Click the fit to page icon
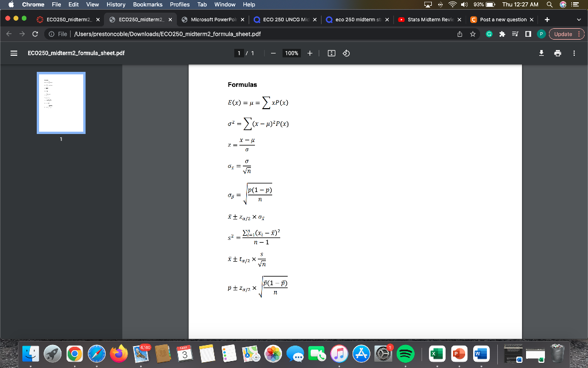Viewport: 588px width, 368px height. 331,53
